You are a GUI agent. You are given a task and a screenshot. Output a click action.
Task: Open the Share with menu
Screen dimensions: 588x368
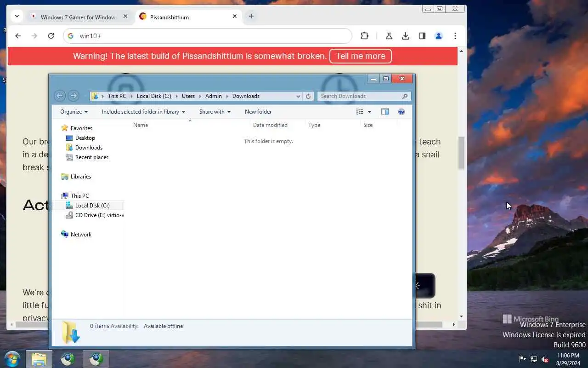click(215, 112)
